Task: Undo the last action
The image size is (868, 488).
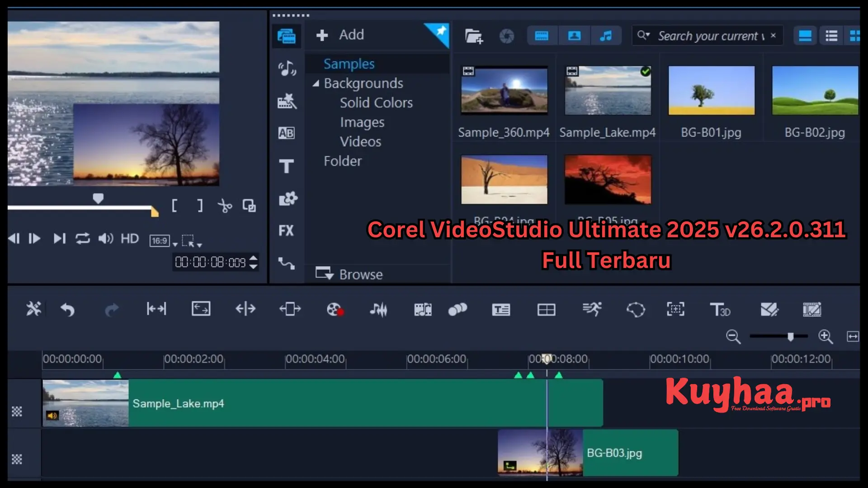Action: pyautogui.click(x=67, y=310)
